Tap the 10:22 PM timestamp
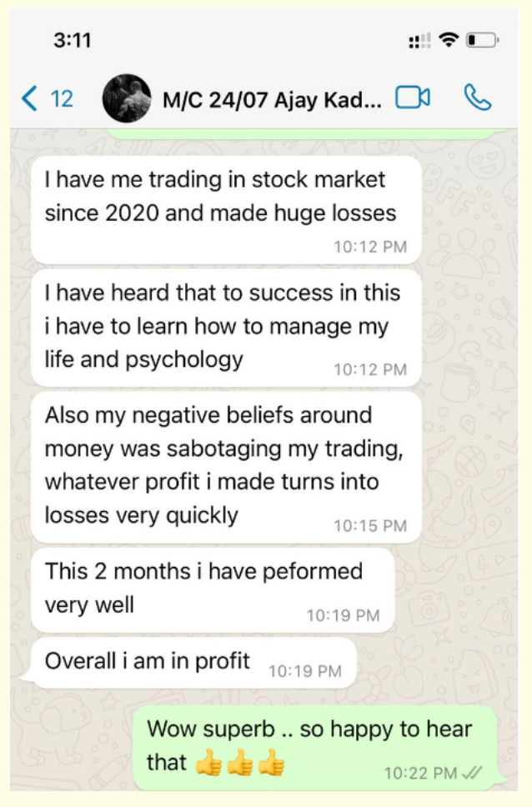Image resolution: width=532 pixels, height=807 pixels. (420, 773)
